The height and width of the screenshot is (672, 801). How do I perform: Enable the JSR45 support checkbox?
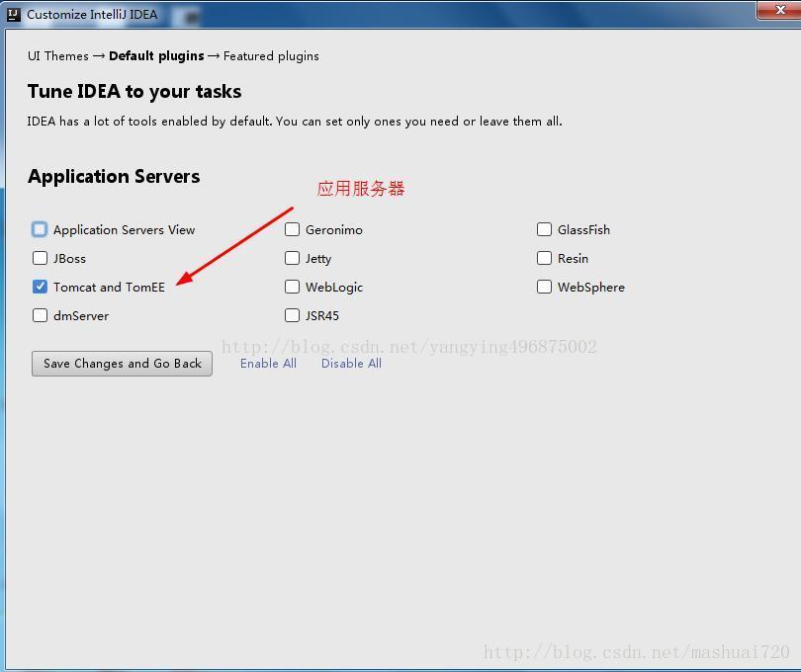coord(293,315)
